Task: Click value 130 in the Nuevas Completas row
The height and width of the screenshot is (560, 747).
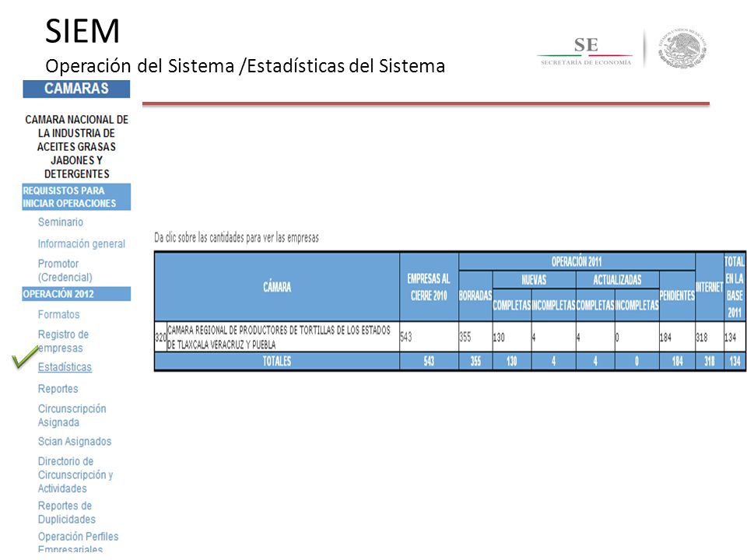Action: [499, 337]
